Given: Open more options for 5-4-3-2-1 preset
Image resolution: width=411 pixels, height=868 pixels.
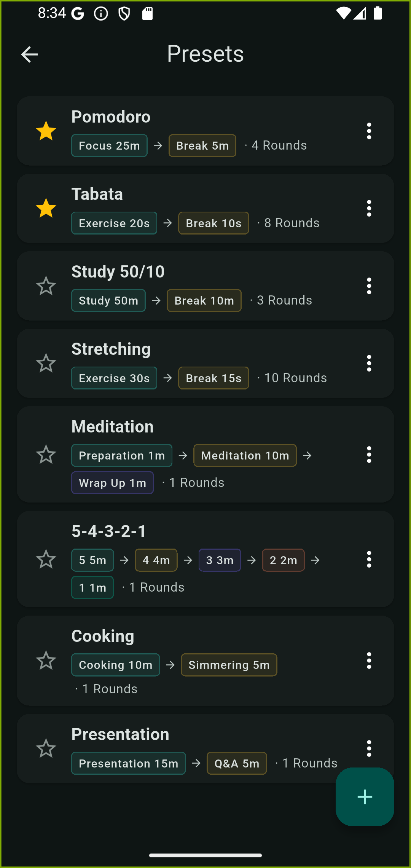Looking at the screenshot, I should coord(369,559).
